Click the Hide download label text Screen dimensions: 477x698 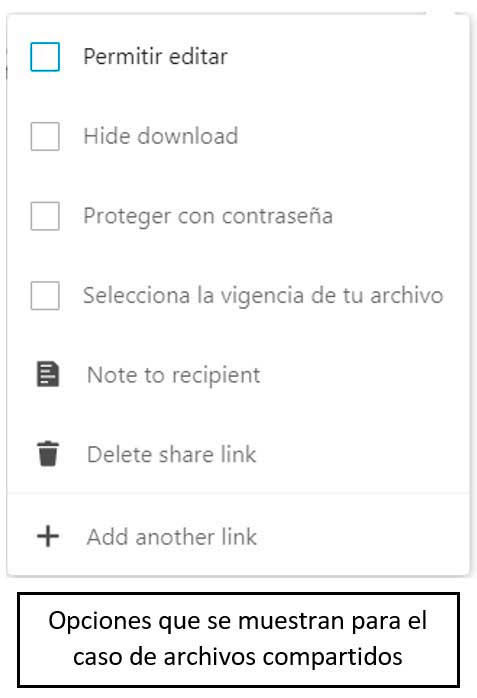pyautogui.click(x=161, y=136)
